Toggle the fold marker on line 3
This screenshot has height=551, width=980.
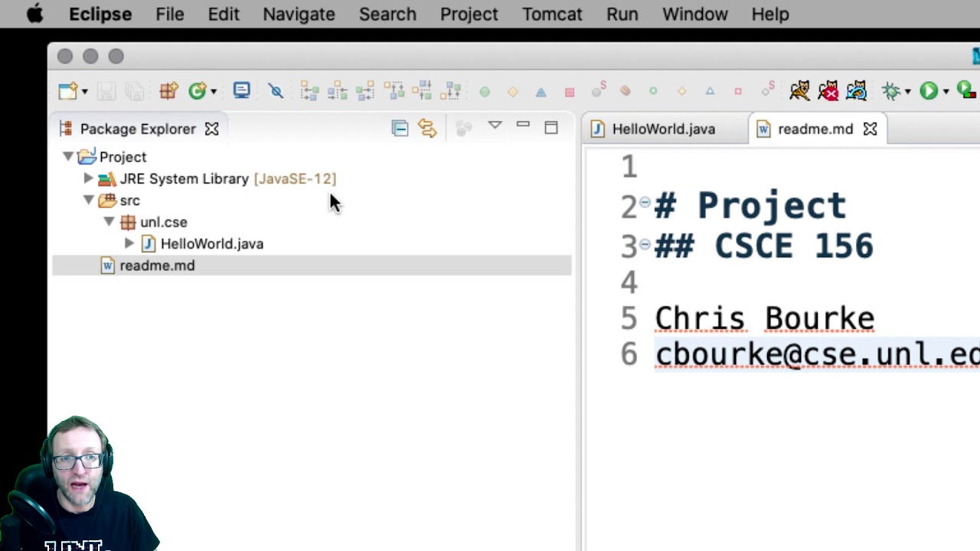pos(645,244)
